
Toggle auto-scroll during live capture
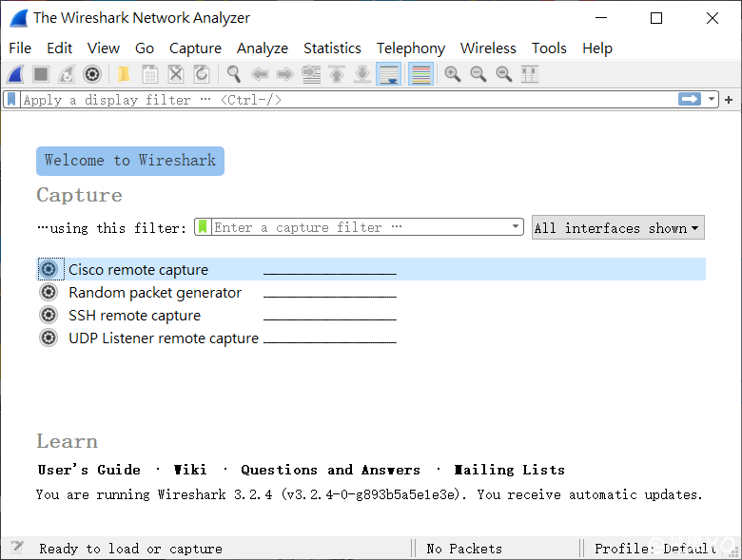388,74
